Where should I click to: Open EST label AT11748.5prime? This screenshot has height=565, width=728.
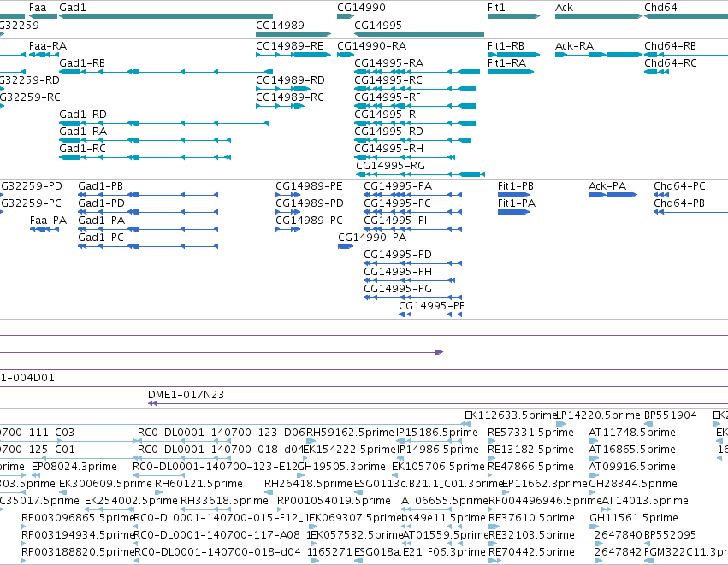632,433
